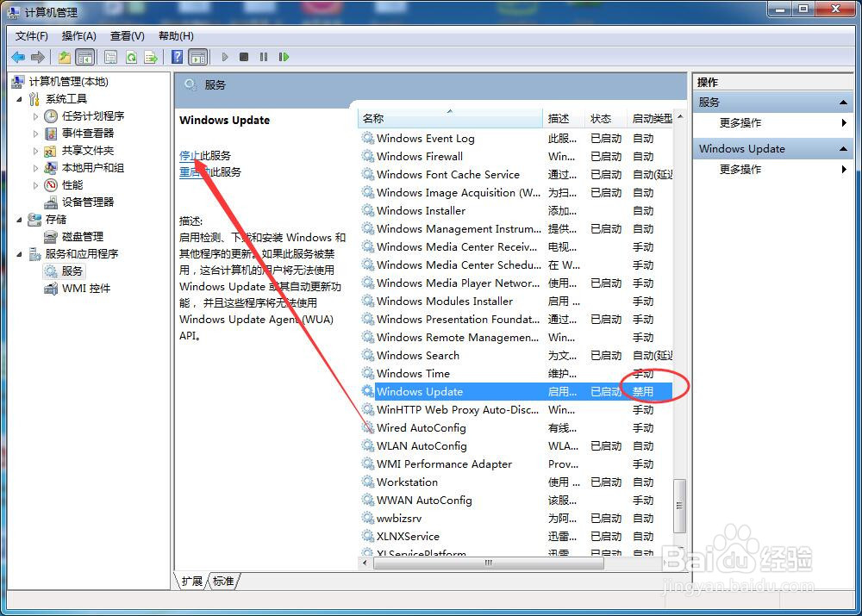Screen dimensions: 862x616
Task: Sort services by the 描述 column header
Action: pyautogui.click(x=563, y=119)
